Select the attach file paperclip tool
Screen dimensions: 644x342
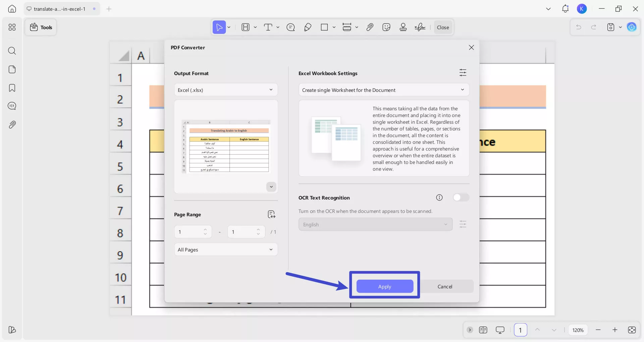pos(370,27)
